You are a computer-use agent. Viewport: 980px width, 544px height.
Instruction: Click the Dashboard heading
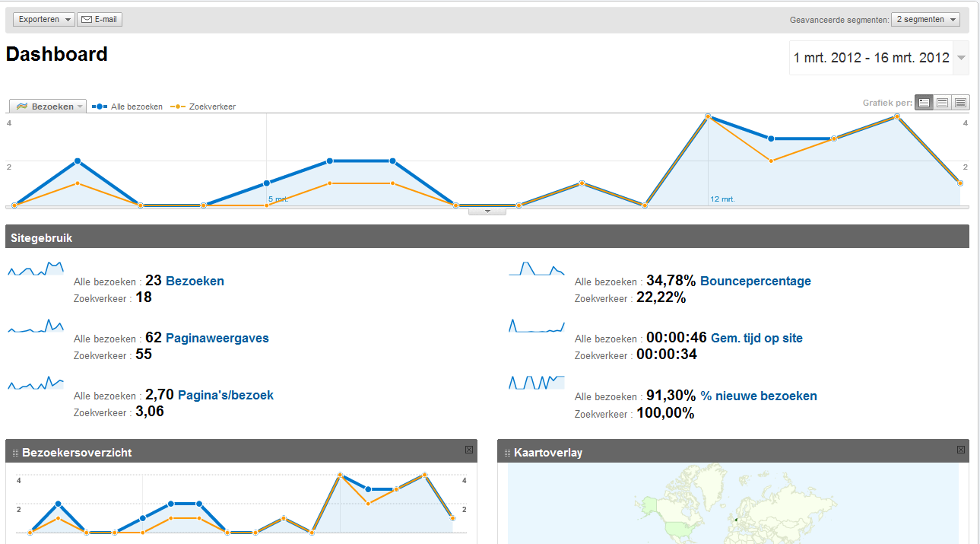[56, 54]
